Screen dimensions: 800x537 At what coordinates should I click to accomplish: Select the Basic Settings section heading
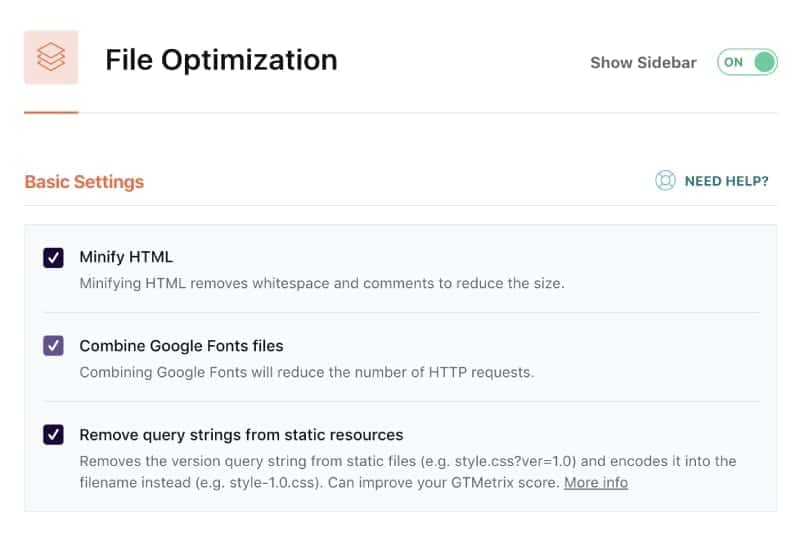click(x=84, y=182)
